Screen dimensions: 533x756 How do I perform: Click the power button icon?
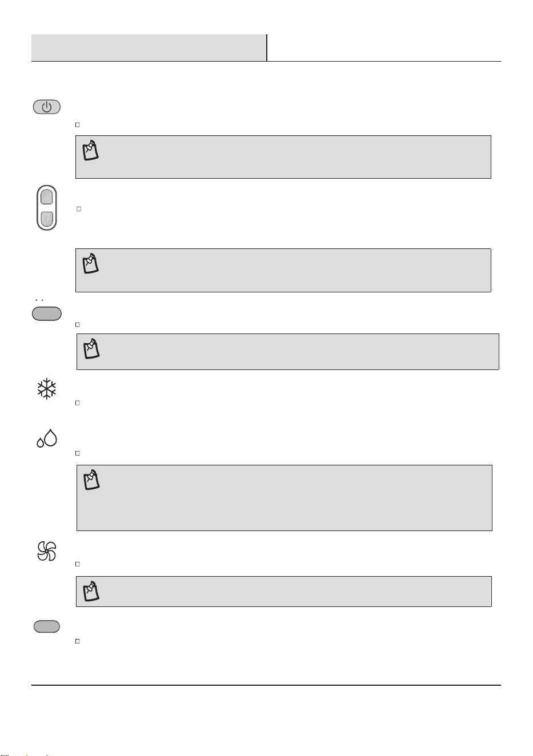click(x=47, y=107)
